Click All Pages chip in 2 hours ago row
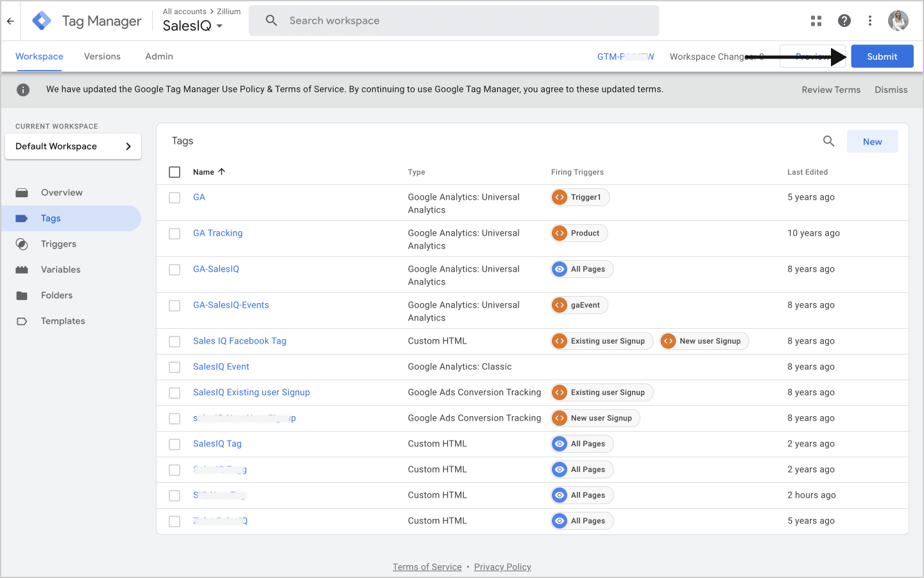The height and width of the screenshot is (578, 924). [582, 495]
